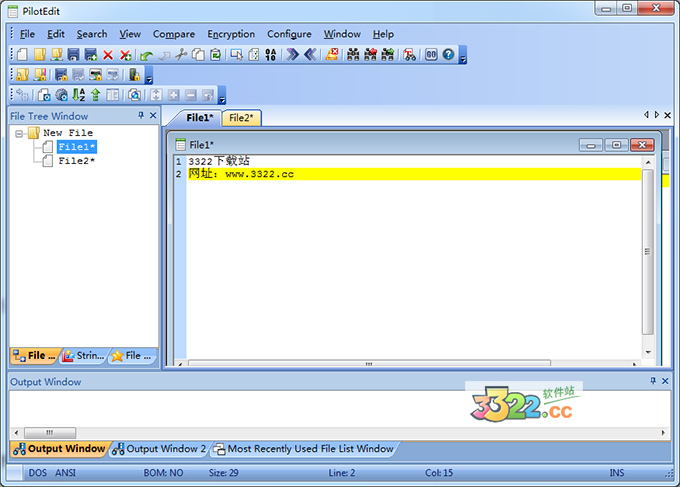Click the Paste clipboard icon
Image resolution: width=680 pixels, height=487 pixels.
[x=216, y=55]
